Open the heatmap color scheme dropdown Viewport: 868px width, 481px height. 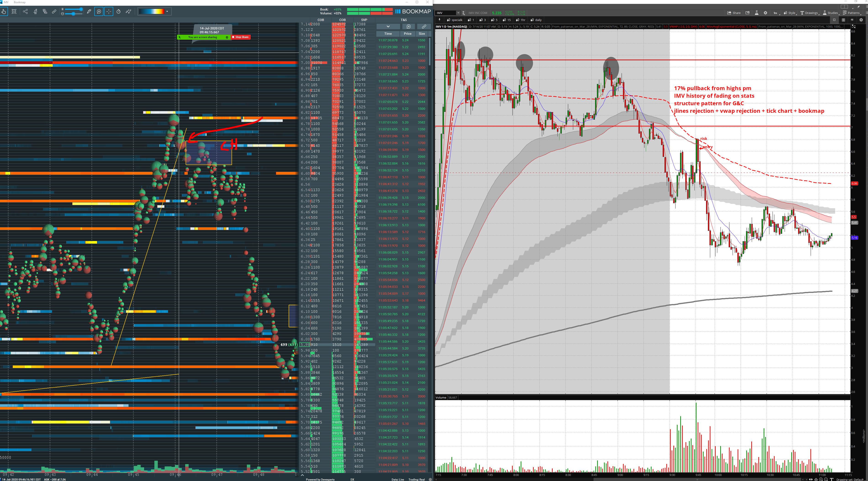tap(167, 11)
